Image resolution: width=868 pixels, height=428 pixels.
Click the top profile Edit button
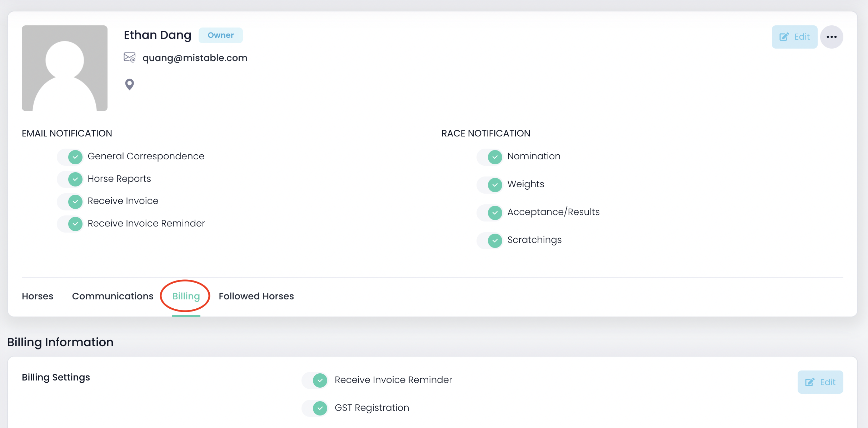point(794,37)
